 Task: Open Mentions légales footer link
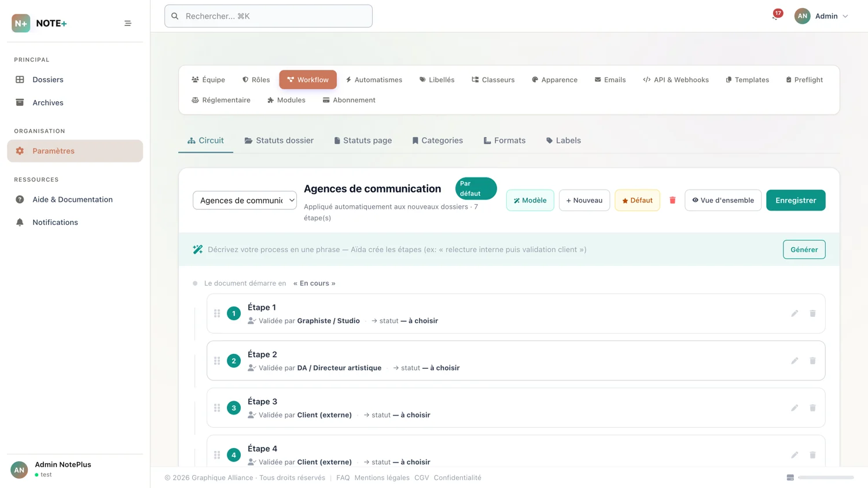click(x=382, y=478)
